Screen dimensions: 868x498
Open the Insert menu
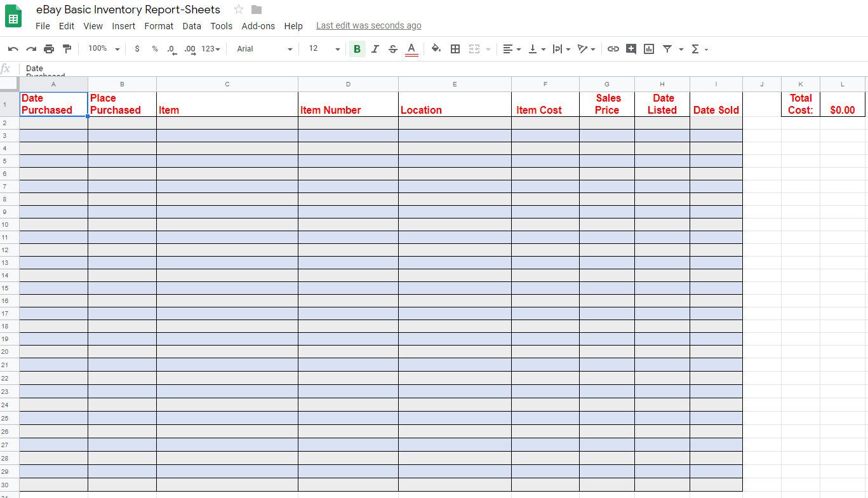click(124, 26)
